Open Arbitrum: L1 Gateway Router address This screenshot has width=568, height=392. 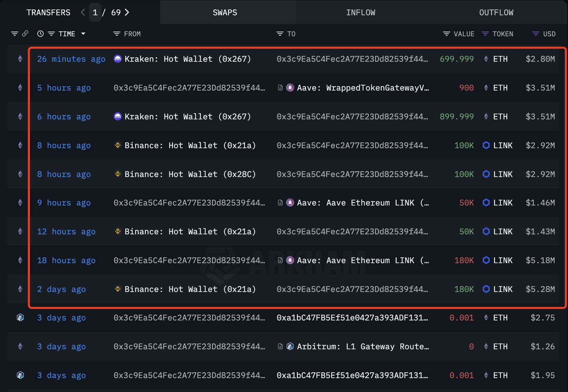tap(363, 347)
